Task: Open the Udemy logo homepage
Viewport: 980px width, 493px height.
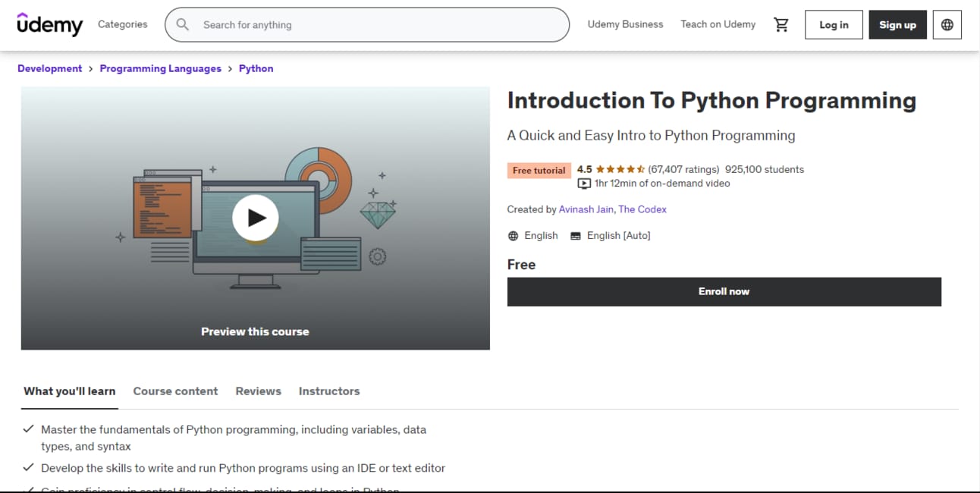Action: [x=49, y=24]
